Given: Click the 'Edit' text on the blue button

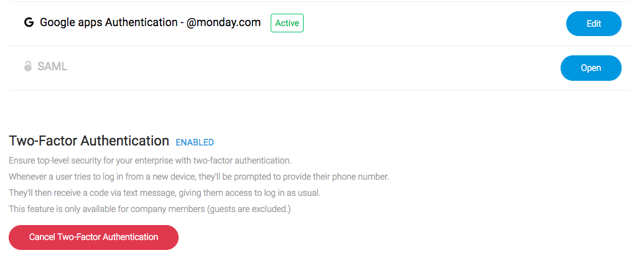Looking at the screenshot, I should tap(594, 24).
